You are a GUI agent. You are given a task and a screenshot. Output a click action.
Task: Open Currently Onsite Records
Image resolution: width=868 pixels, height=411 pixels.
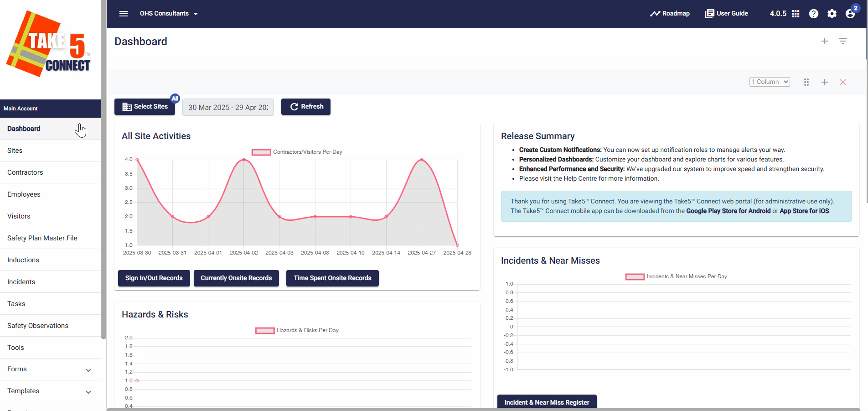click(x=236, y=278)
